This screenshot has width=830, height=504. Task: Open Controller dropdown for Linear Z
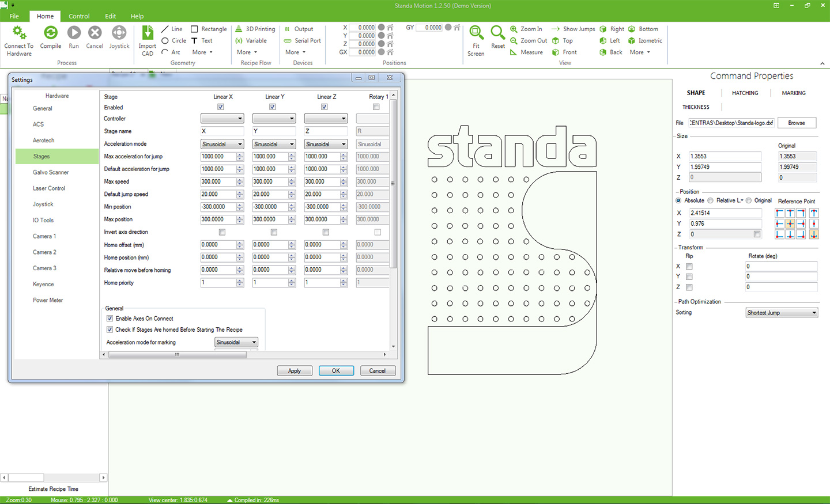(326, 119)
